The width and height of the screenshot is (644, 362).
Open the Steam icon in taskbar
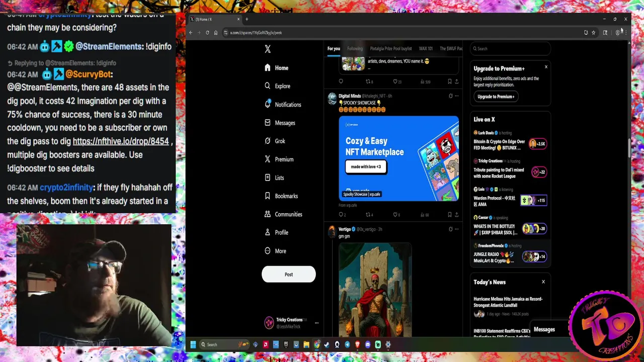327,344
